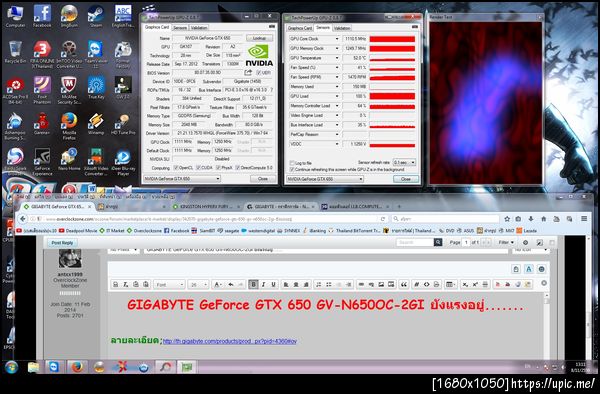The image size is (600, 394).
Task: Open the Firefox hamburger menu
Action: coord(584,219)
